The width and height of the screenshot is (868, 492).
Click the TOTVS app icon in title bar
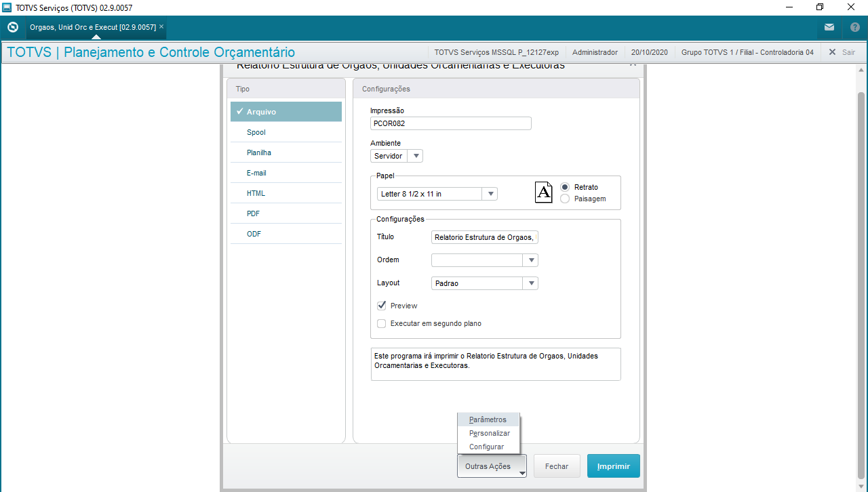click(x=7, y=7)
